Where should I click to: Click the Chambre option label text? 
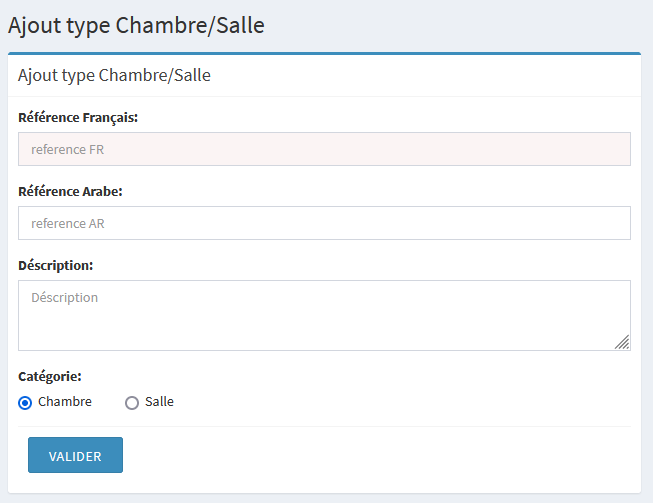tap(65, 402)
